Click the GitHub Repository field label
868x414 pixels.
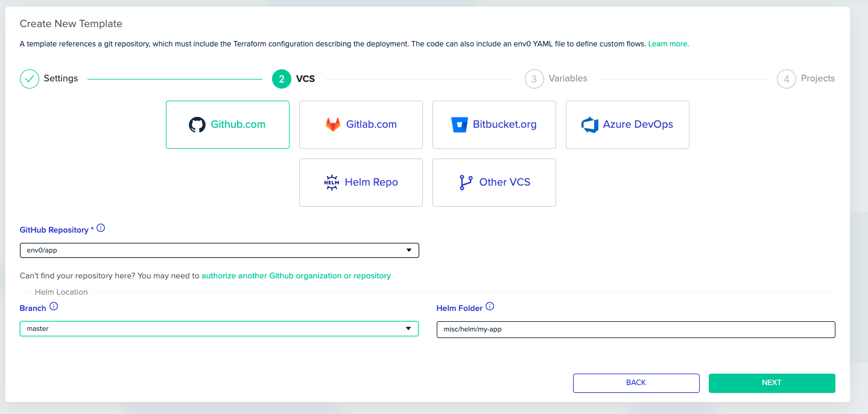[x=57, y=230]
